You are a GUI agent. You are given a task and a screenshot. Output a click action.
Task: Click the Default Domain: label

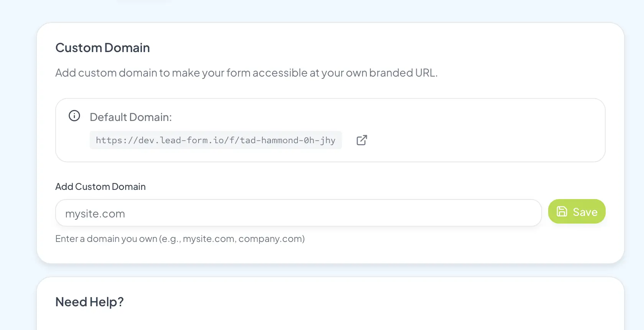[x=131, y=117]
